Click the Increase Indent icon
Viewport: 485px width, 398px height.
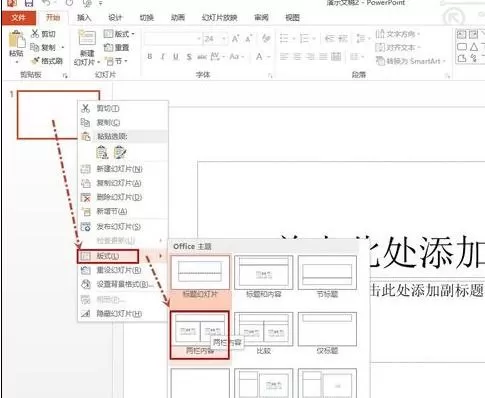(343, 39)
